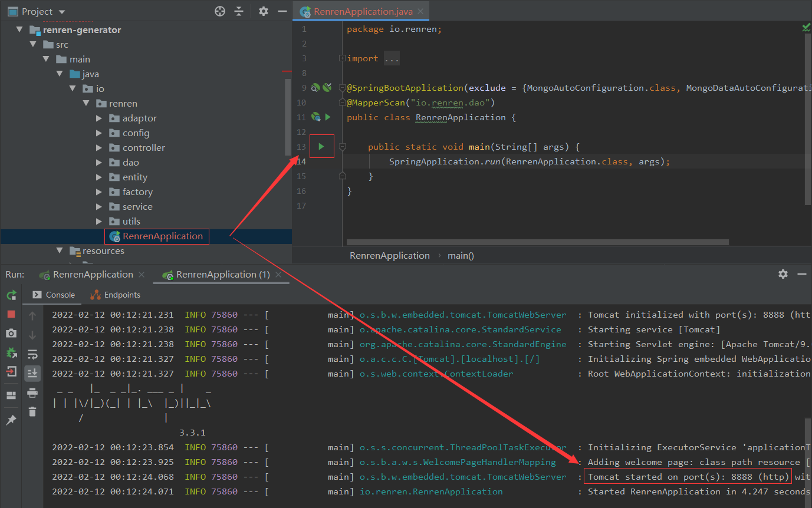Click the camera dump threads icon

[11, 334]
